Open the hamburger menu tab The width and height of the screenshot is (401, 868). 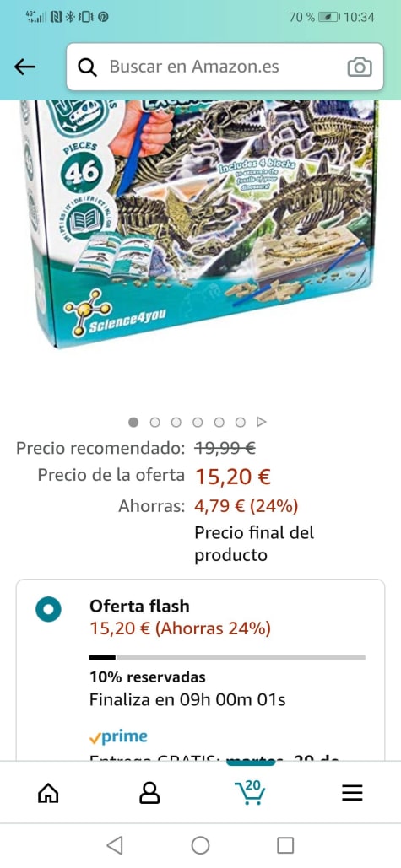352,793
